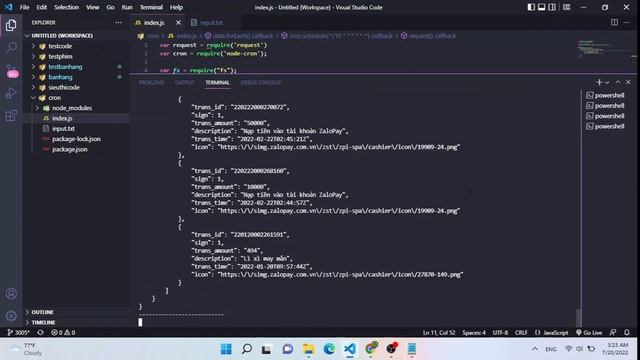Viewport: 640px width, 360px height.
Task: Change encoding via UTF-8 status item
Action: coord(500,332)
